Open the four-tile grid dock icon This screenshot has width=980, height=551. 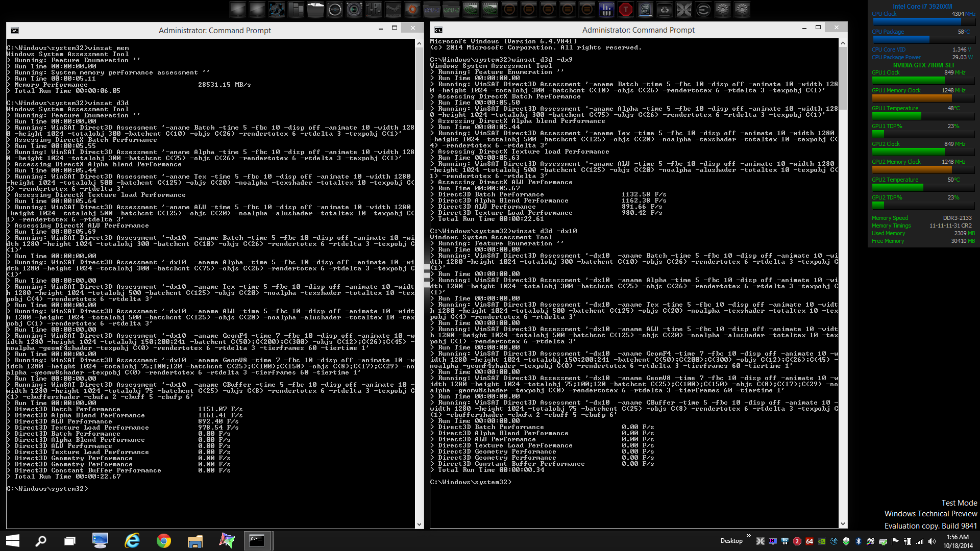296,10
